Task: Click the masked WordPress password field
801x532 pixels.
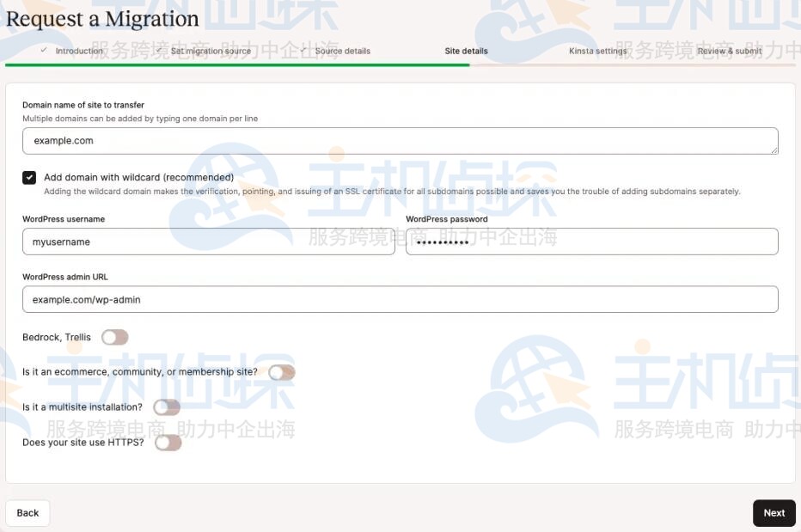Action: (x=591, y=242)
